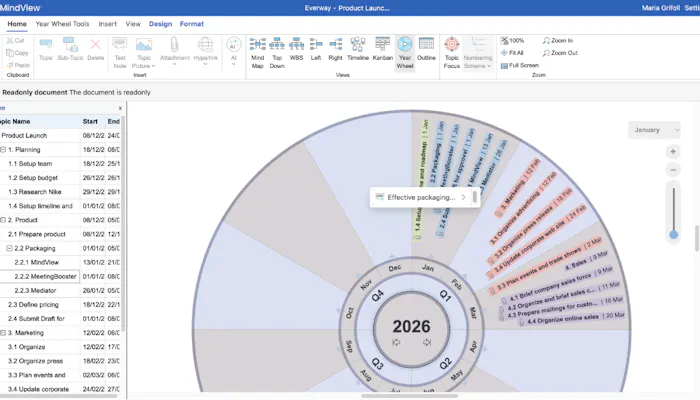This screenshot has height=400, width=700.
Task: Insert a Sub-Topic
Action: [71, 49]
